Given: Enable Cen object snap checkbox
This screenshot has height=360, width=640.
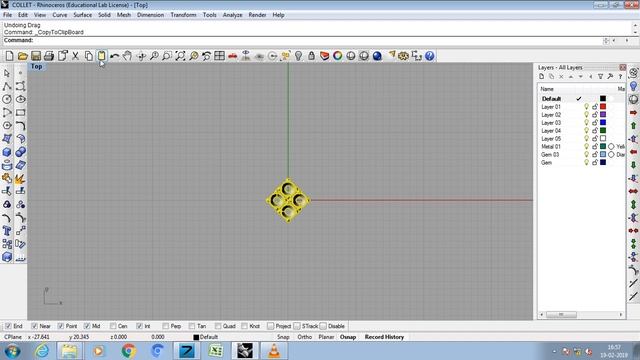Looking at the screenshot, I should [113, 326].
